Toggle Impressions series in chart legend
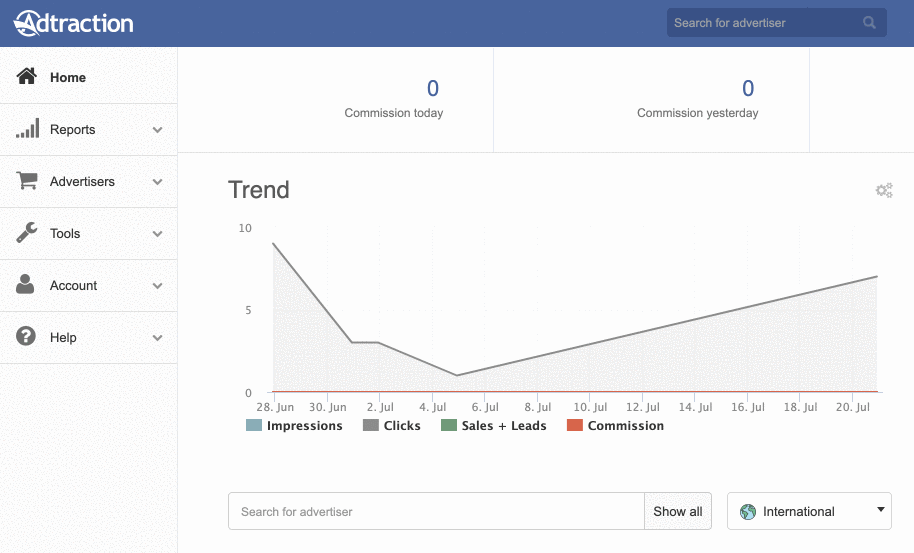914x553 pixels. click(294, 425)
